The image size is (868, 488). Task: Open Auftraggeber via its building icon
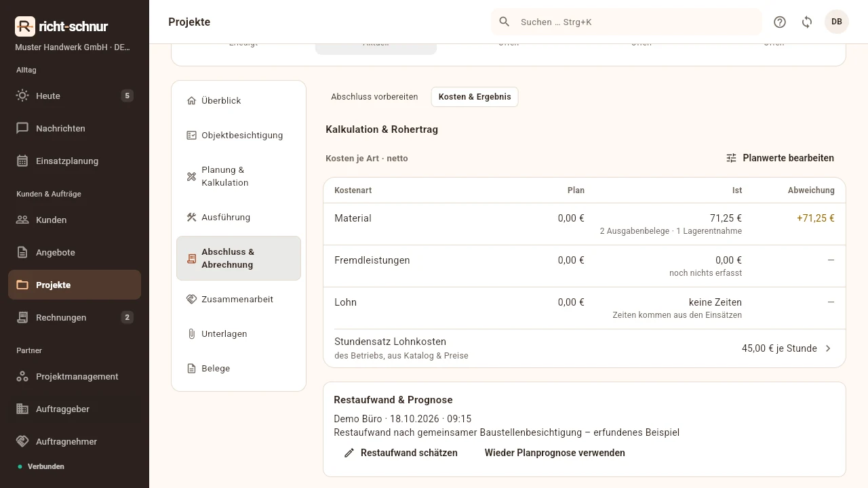pos(22,409)
